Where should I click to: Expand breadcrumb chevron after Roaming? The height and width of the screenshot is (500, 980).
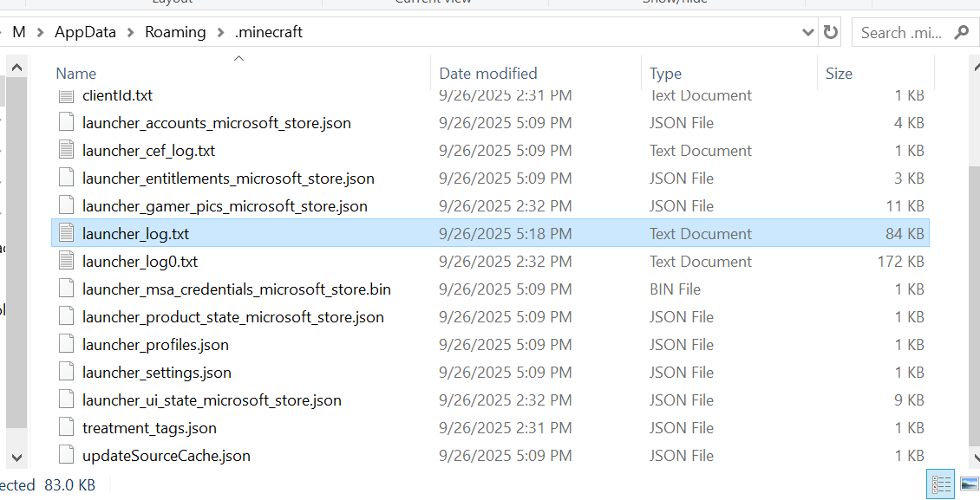click(x=220, y=32)
